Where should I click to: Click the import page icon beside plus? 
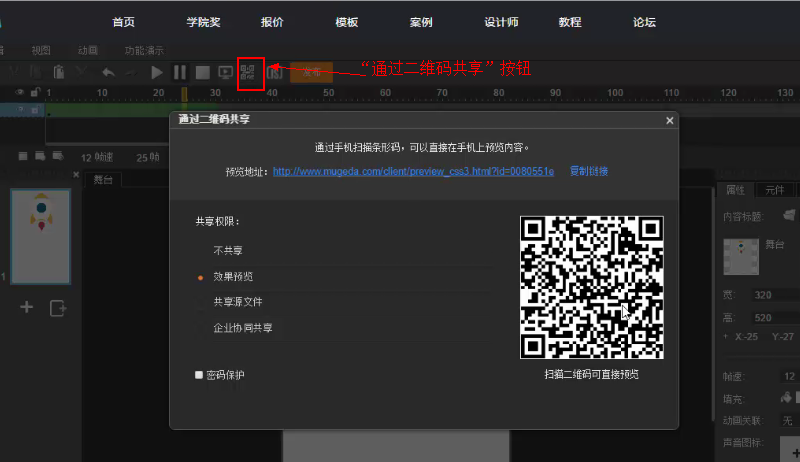click(x=58, y=308)
